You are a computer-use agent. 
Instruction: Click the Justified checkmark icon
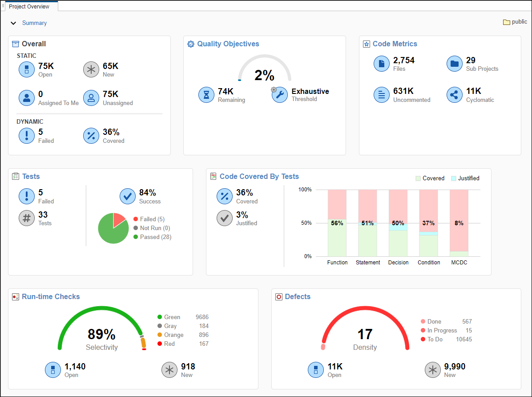point(225,219)
